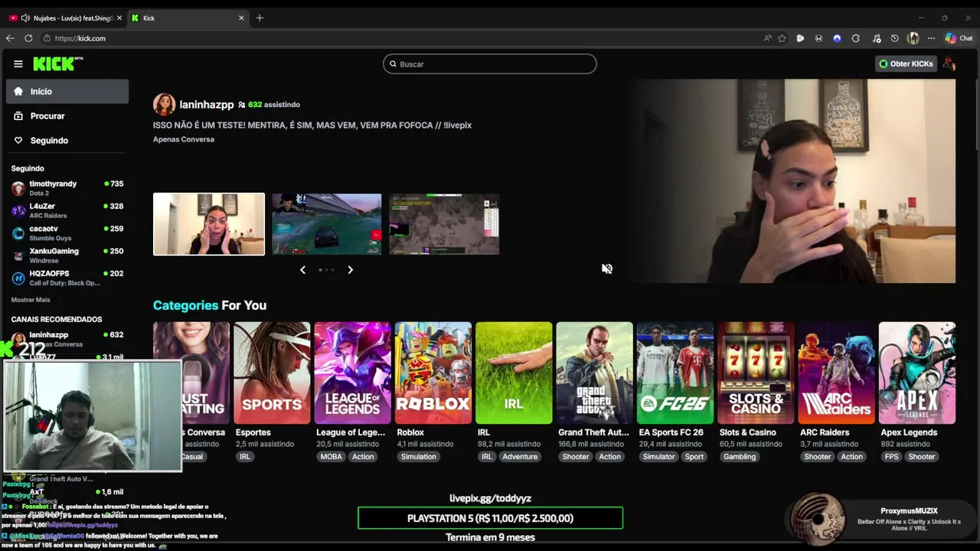This screenshot has height=551, width=980.
Task: Open the read aloud icon
Action: point(767,38)
